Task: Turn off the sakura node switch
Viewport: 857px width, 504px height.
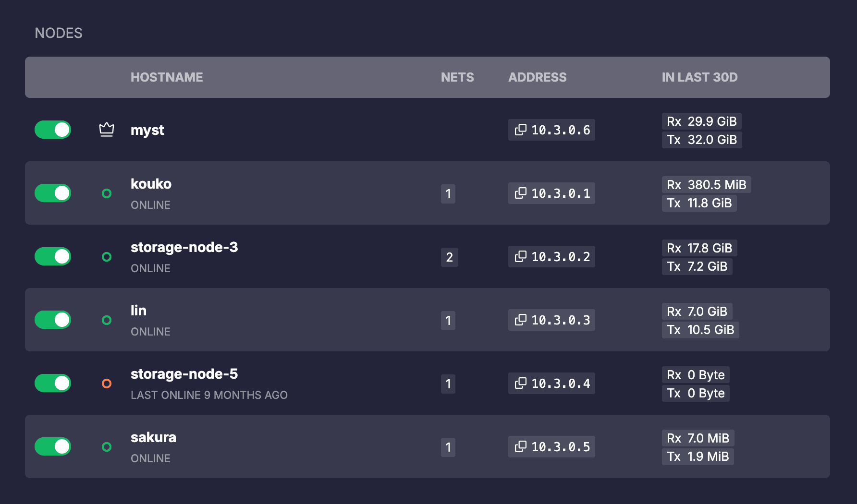Action: click(x=53, y=446)
